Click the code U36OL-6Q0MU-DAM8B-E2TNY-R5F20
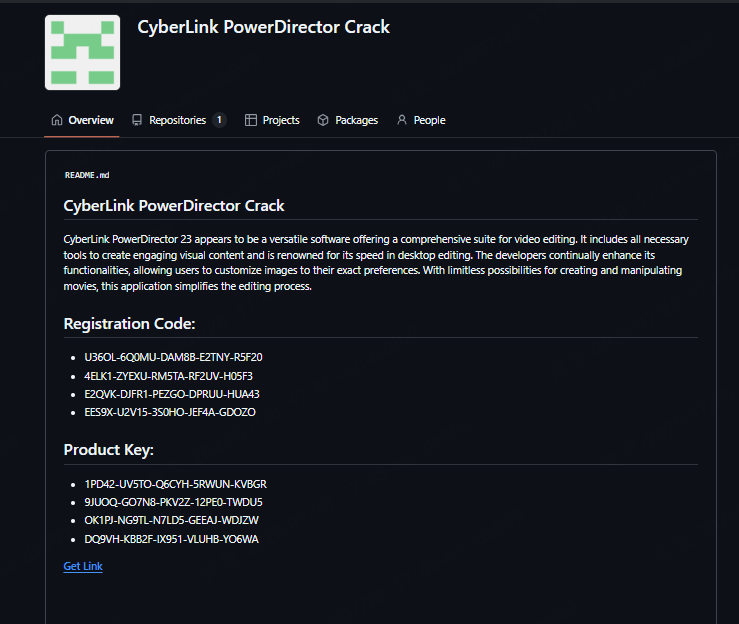 click(x=173, y=357)
